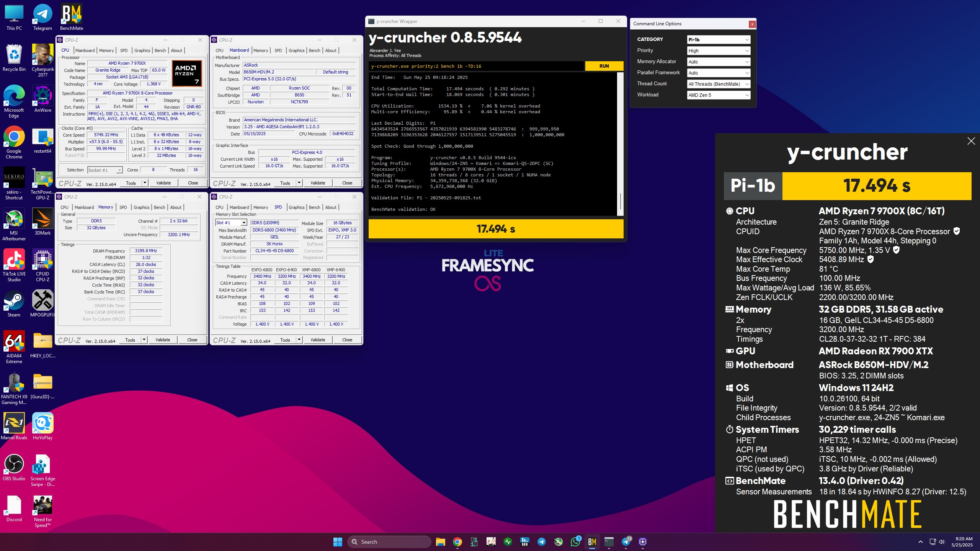This screenshot has height=551, width=980.
Task: Select the CPU tab in Memory CPU-Z window
Action: pyautogui.click(x=64, y=207)
